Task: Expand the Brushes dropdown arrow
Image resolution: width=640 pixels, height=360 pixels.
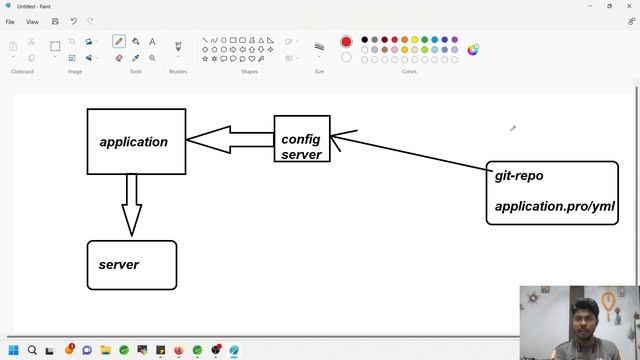Action: 178,58
